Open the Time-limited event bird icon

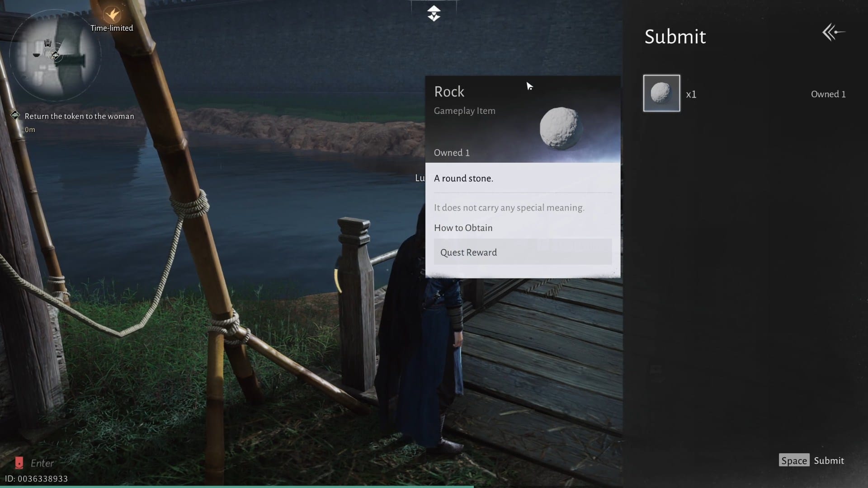tap(112, 15)
